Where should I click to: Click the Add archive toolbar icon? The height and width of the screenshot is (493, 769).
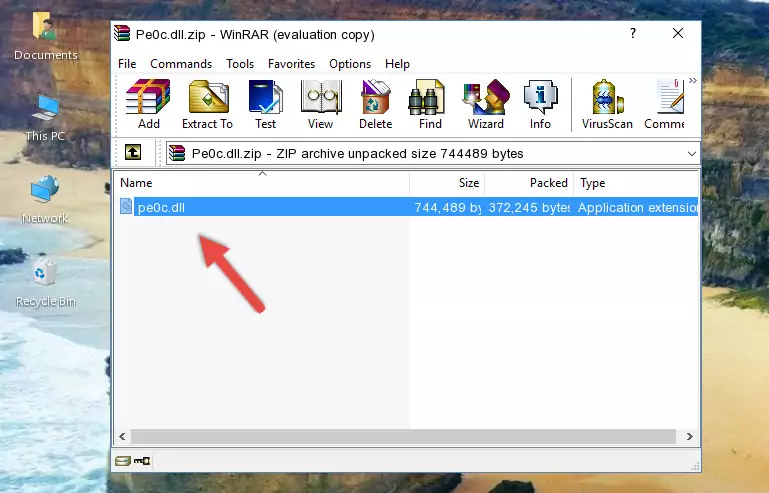(148, 104)
